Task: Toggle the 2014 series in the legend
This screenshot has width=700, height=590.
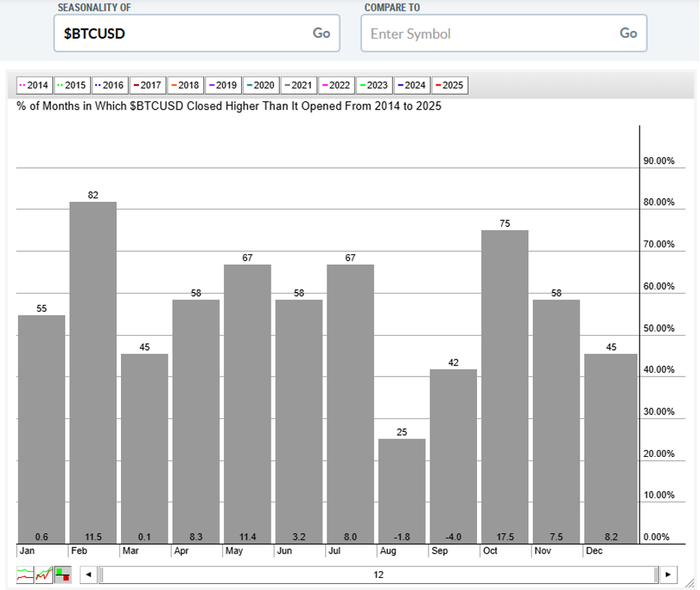Action: tap(34, 85)
